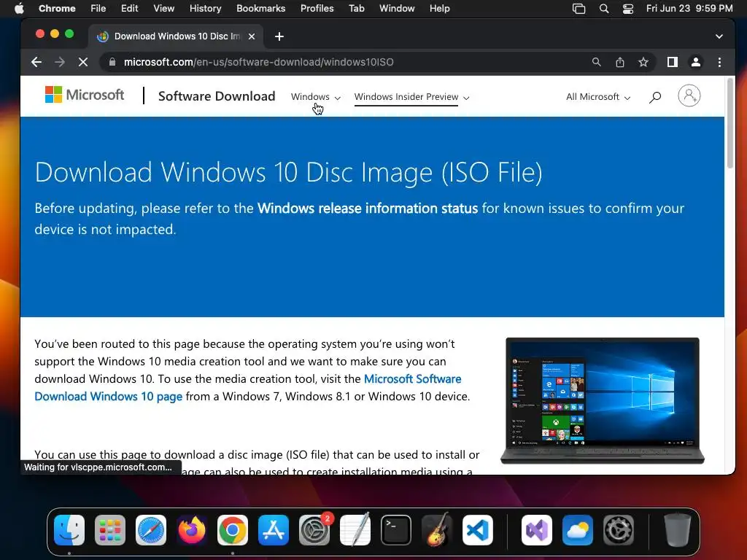This screenshot has height=560, width=747.
Task: Open TextEdit from the Dock
Action: (355, 530)
